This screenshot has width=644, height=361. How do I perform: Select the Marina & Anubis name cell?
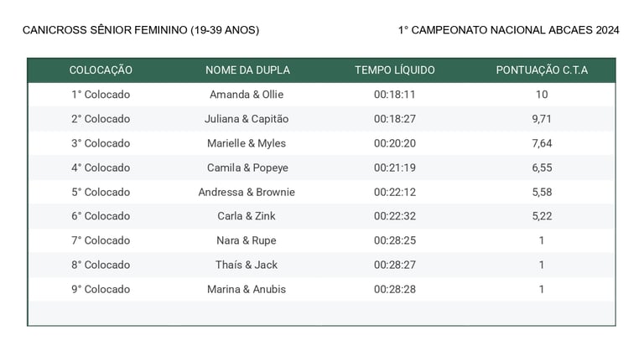point(247,289)
